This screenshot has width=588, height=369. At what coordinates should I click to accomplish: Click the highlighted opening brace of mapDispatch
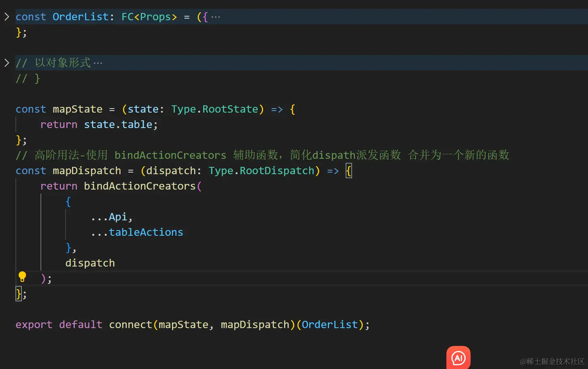click(x=349, y=171)
